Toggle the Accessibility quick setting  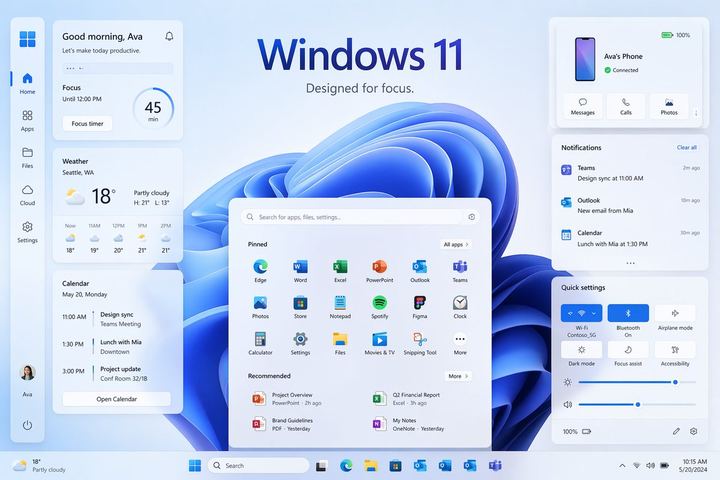675,350
